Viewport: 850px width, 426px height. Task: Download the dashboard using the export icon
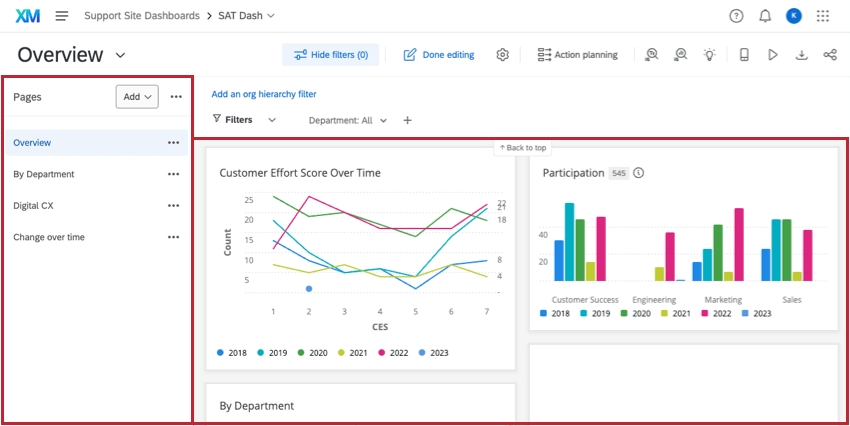[801, 55]
